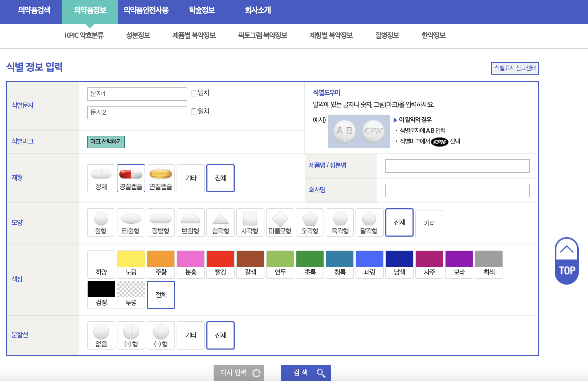Select the 없음 no-score-line pill icon
This screenshot has height=381, width=588.
101,335
